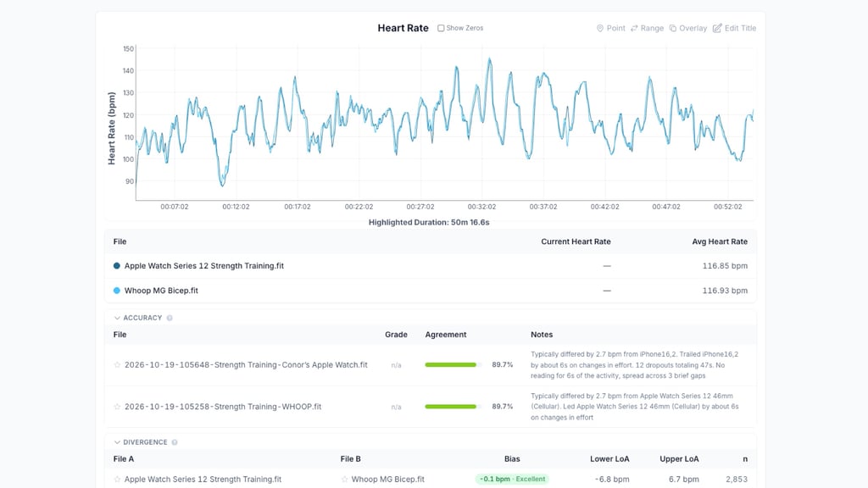Viewport: 868px width, 488px height.
Task: Click the Current Heart Rate column header
Action: 576,241
